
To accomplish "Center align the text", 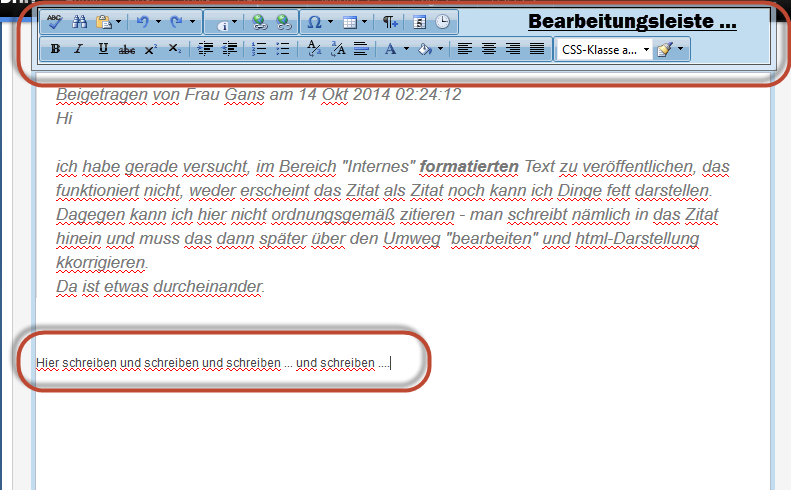I will coord(488,48).
